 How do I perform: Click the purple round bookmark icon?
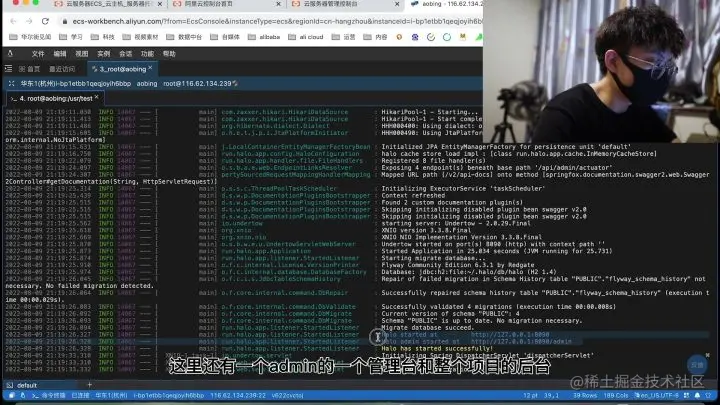[x=415, y=37]
